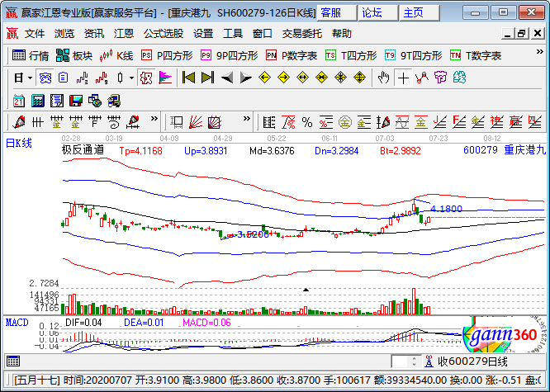
Task: Select the red pencil drawing tool
Action: tap(19, 122)
